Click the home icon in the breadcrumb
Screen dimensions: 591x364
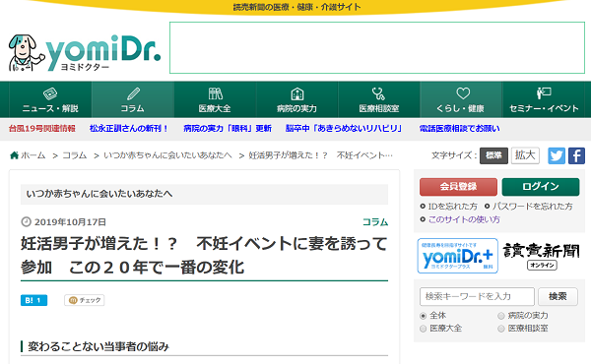click(14, 155)
